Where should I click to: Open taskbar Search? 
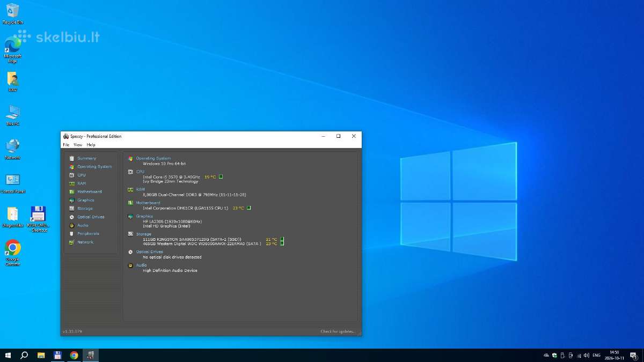[x=24, y=355]
